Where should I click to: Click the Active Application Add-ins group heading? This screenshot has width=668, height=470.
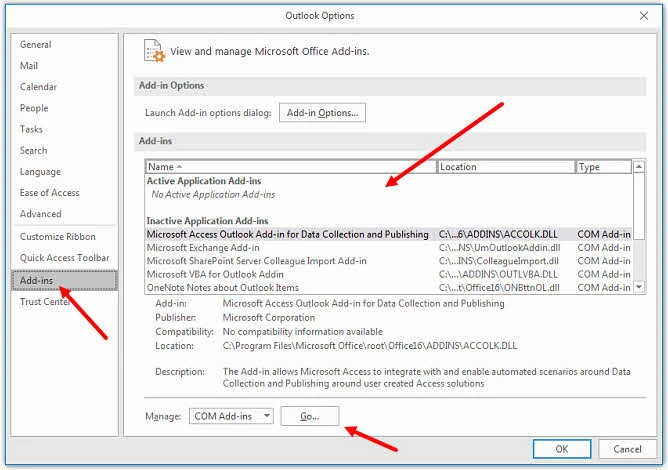(x=204, y=181)
